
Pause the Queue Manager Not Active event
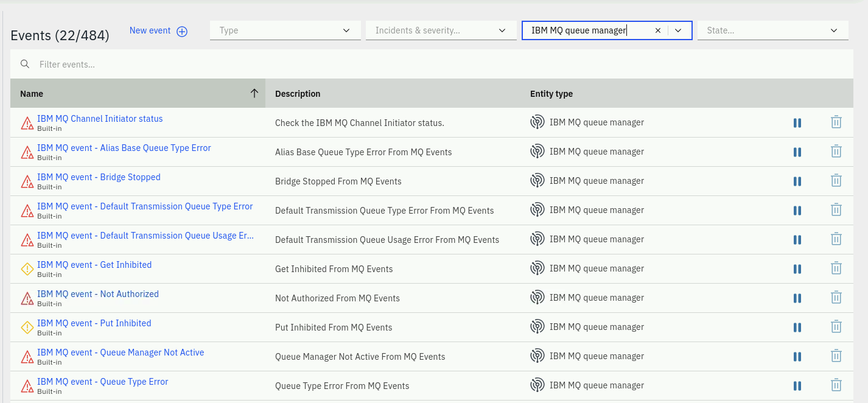pos(797,357)
